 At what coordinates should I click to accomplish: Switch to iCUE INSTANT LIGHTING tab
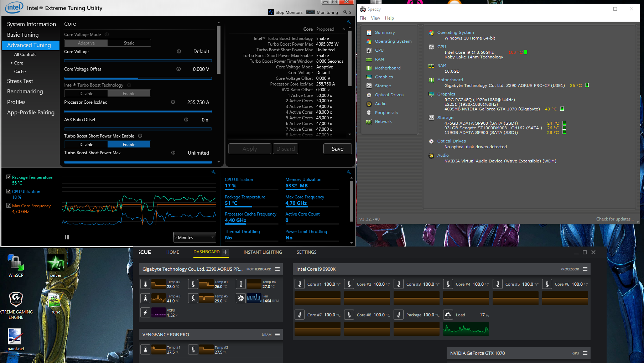tap(263, 252)
